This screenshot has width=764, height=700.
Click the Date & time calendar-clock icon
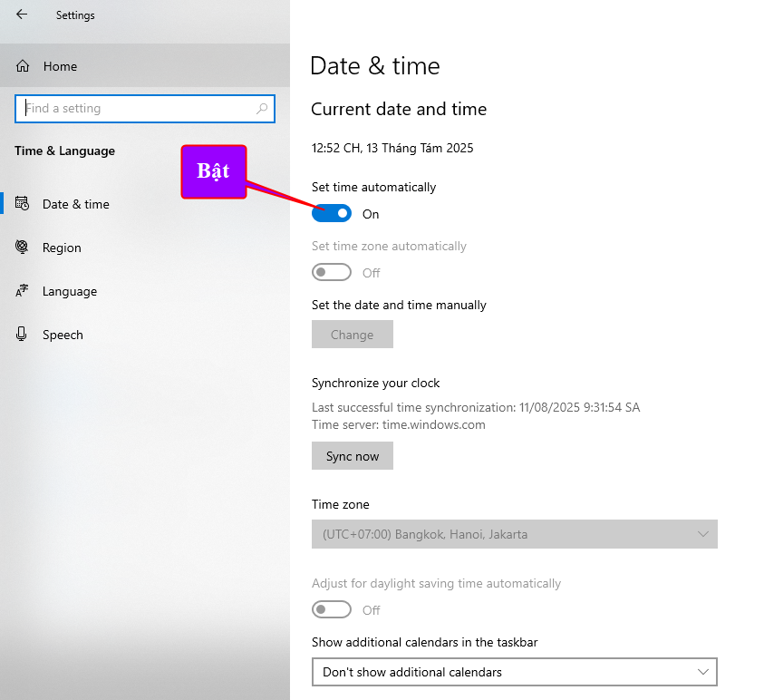coord(23,204)
